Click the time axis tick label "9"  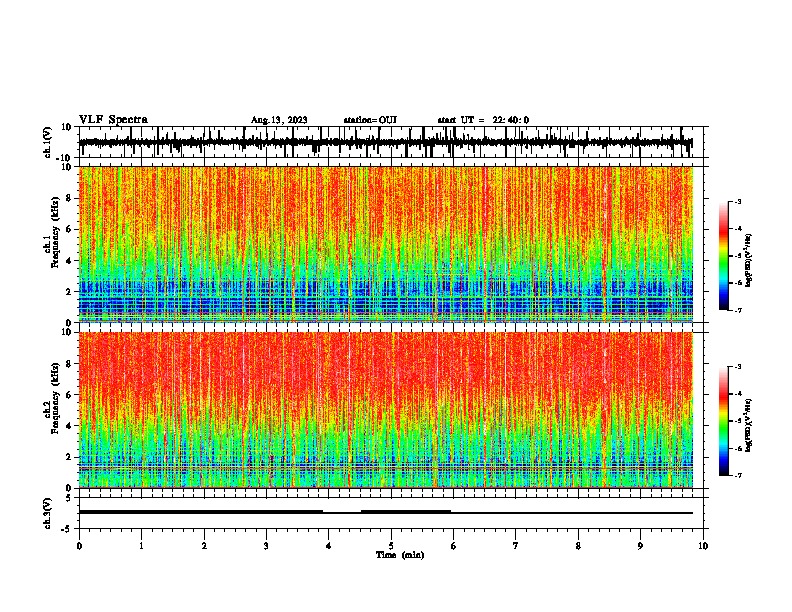tap(640, 546)
